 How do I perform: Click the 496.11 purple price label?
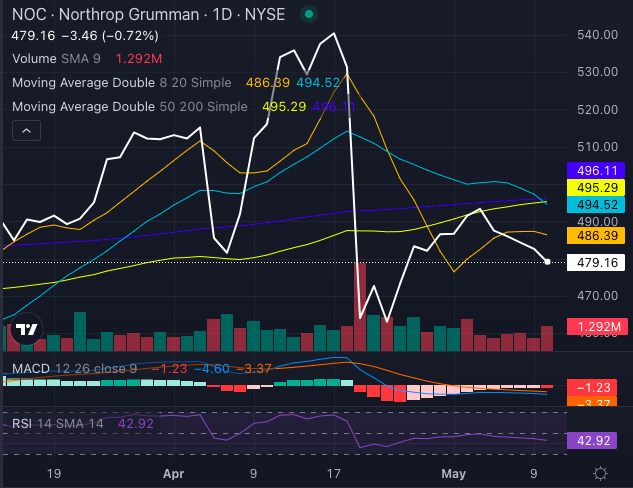pyautogui.click(x=596, y=171)
